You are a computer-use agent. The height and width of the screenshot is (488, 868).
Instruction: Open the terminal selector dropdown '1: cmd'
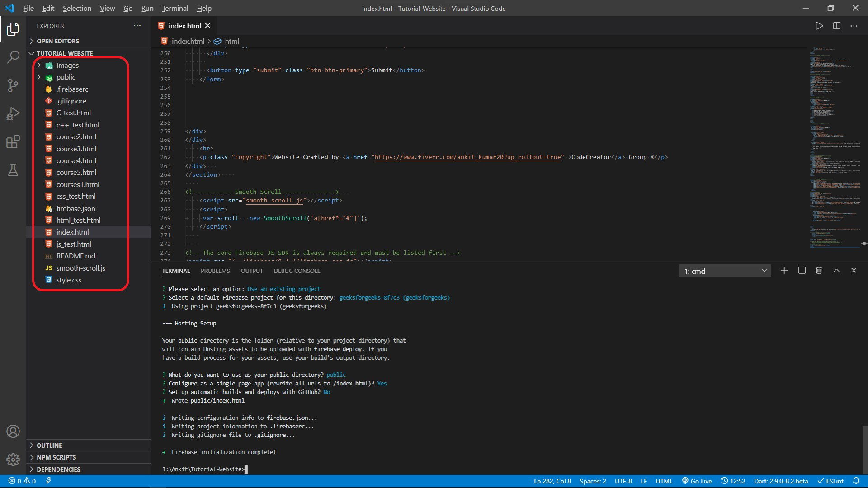coord(725,271)
